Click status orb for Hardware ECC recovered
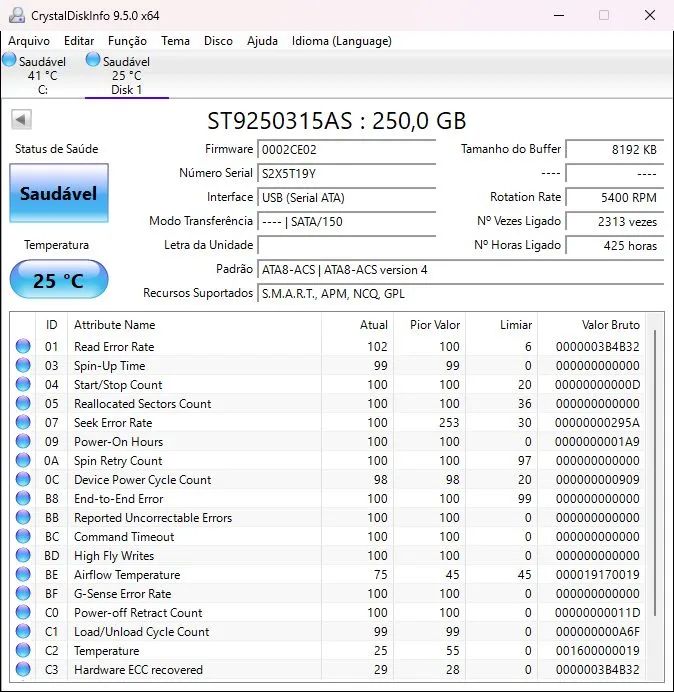The height and width of the screenshot is (692, 674). click(23, 669)
